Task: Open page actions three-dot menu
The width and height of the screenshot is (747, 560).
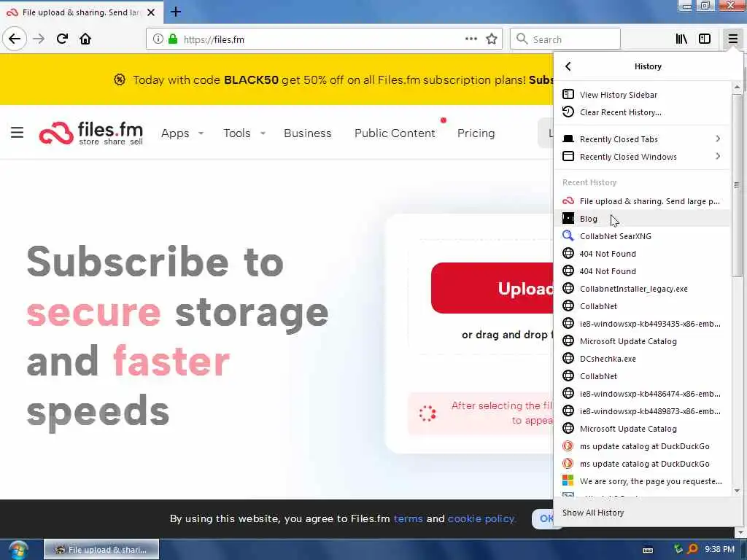Action: [471, 39]
